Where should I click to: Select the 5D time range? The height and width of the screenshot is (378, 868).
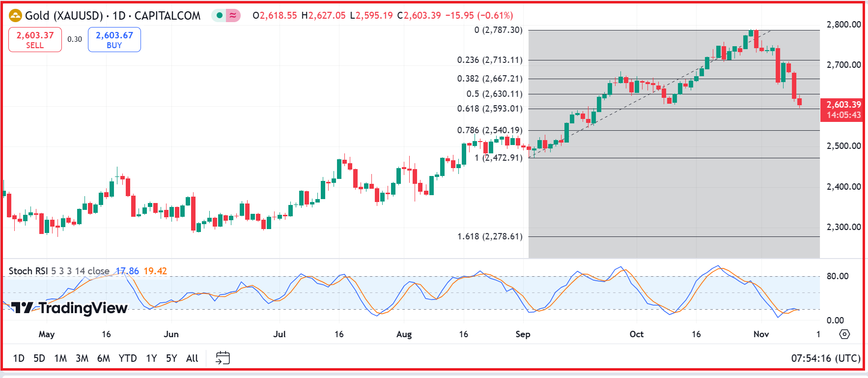39,358
